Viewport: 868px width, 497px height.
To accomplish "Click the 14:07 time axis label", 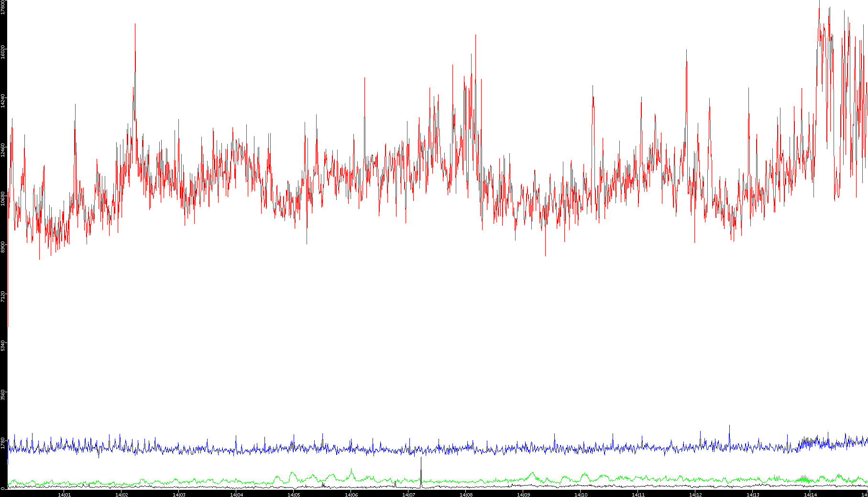I will pyautogui.click(x=408, y=495).
